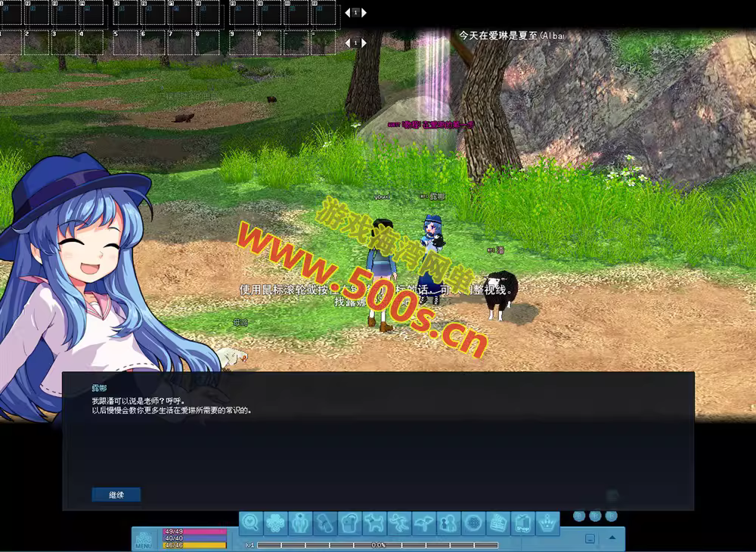Select hotkey slot number 5
Screen dimensions: 756x552
click(125, 42)
